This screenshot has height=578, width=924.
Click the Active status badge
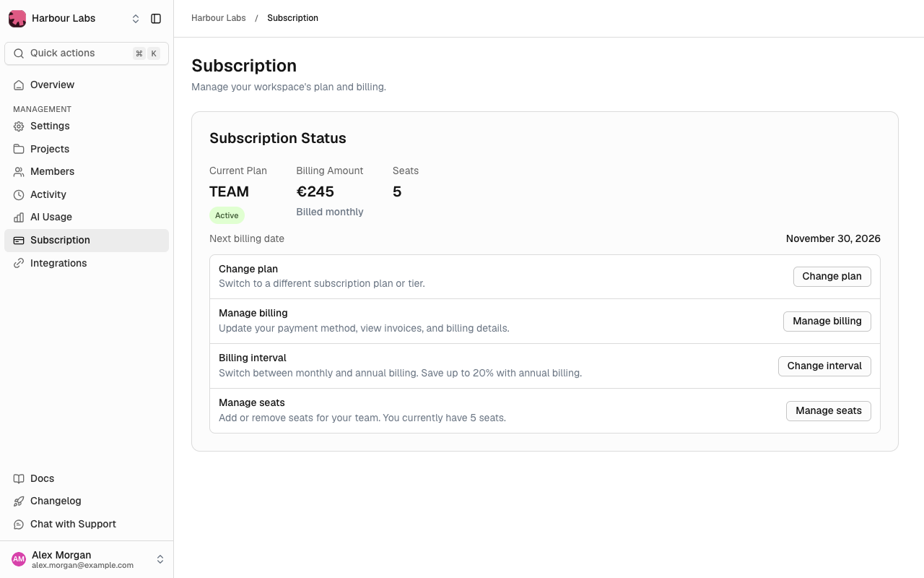coord(227,215)
